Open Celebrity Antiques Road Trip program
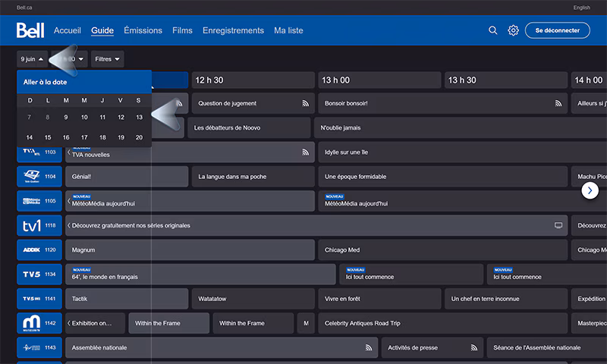The height and width of the screenshot is (364, 607). (443, 323)
